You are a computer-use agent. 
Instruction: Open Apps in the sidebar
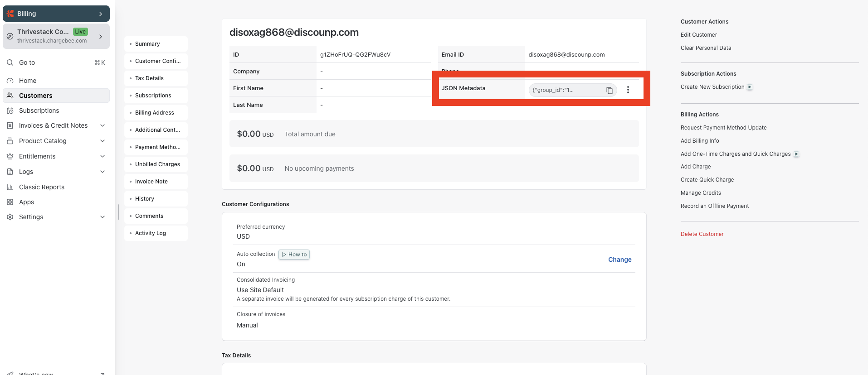pyautogui.click(x=56, y=202)
